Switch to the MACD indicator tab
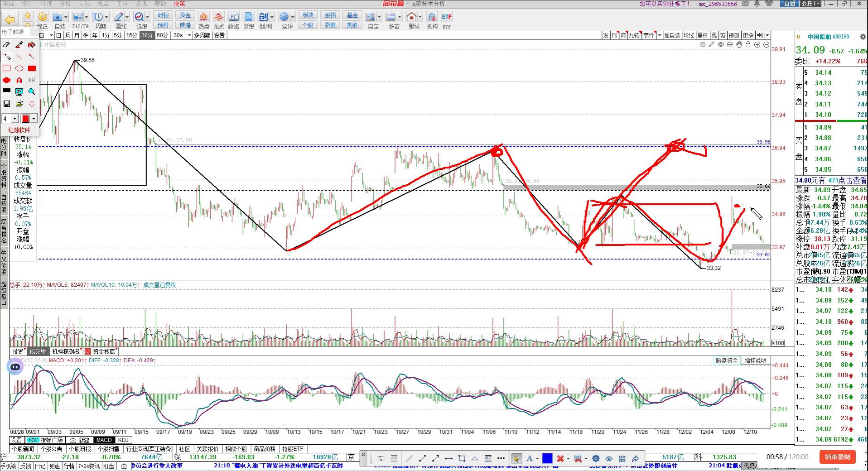 [104, 440]
